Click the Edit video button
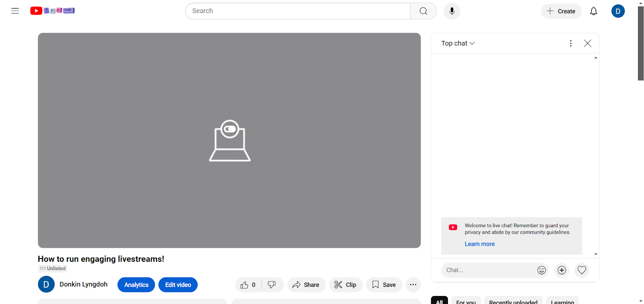 click(178, 285)
